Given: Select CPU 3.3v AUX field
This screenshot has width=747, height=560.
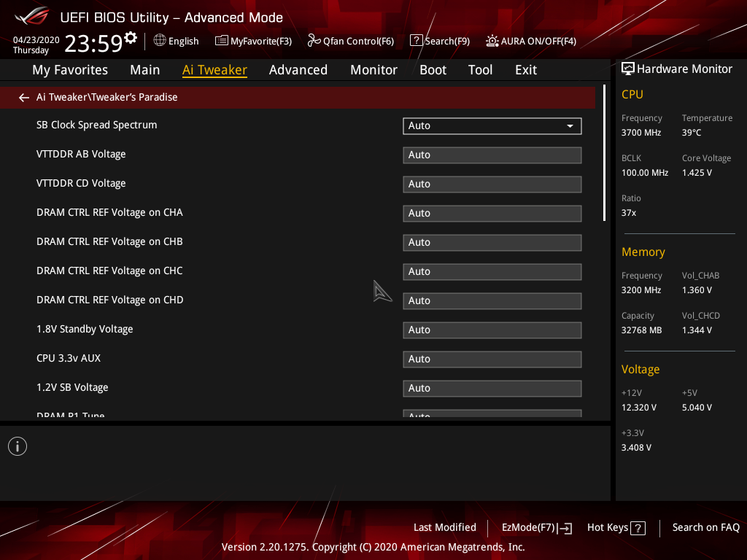Looking at the screenshot, I should click(492, 359).
